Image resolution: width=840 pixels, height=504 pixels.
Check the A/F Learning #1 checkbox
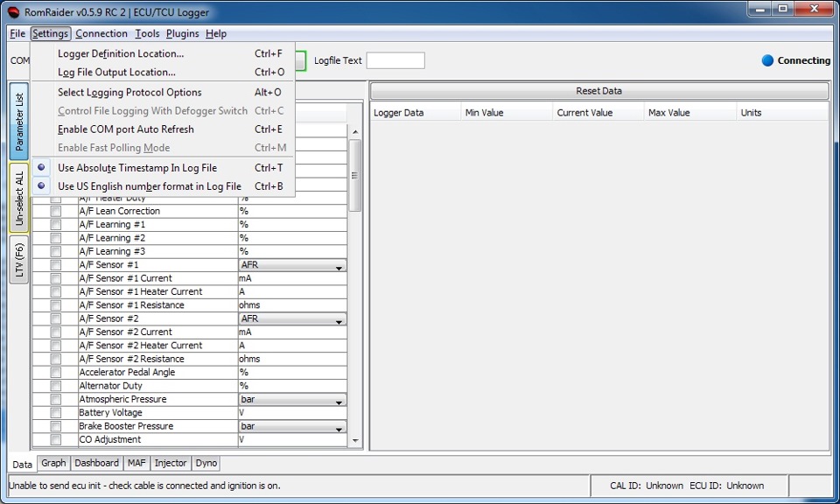point(55,224)
